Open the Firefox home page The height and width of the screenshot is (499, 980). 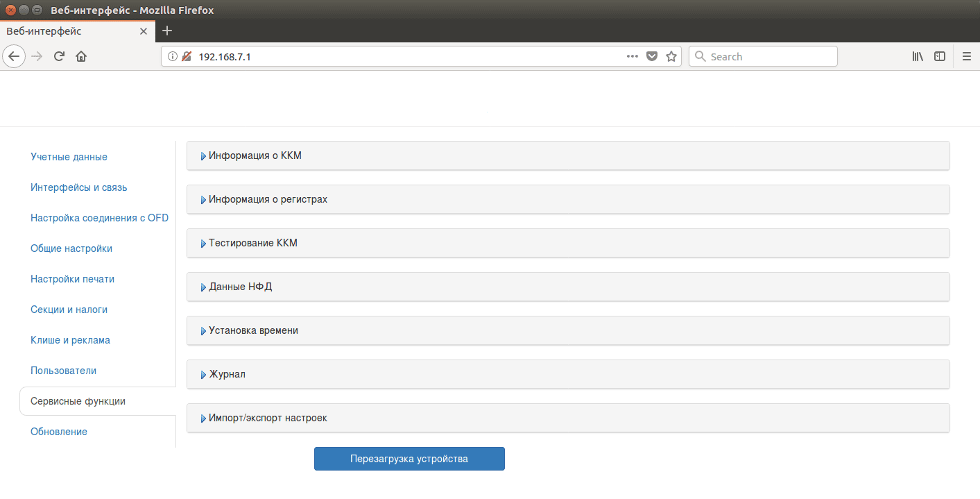[x=81, y=56]
